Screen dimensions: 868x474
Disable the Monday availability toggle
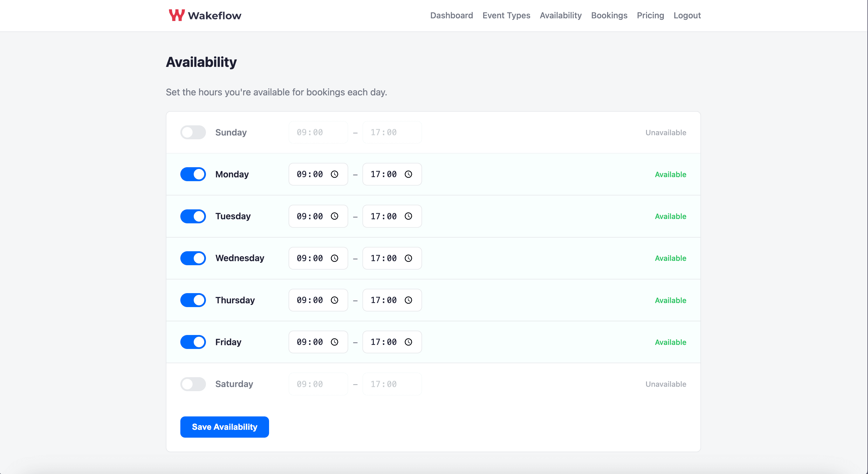[193, 174]
